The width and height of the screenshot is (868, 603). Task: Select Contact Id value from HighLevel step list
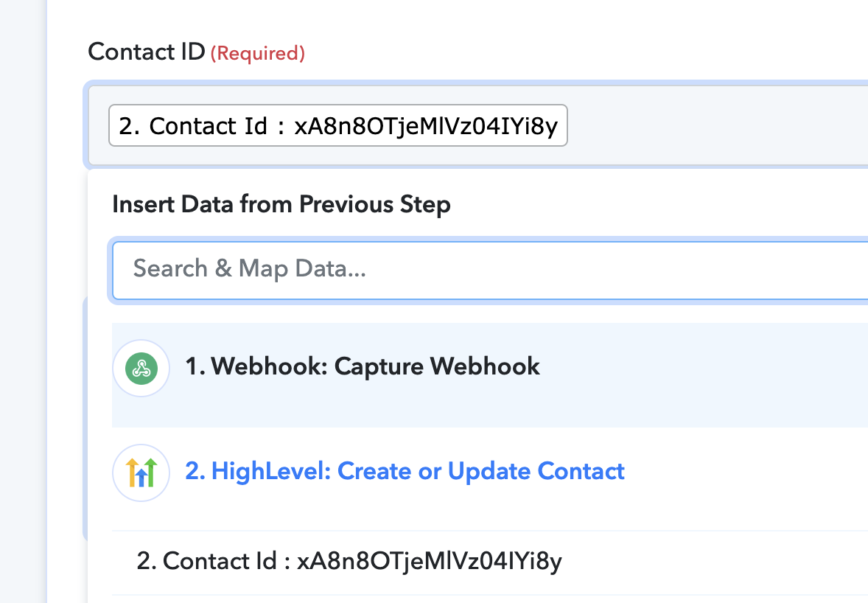point(490,561)
